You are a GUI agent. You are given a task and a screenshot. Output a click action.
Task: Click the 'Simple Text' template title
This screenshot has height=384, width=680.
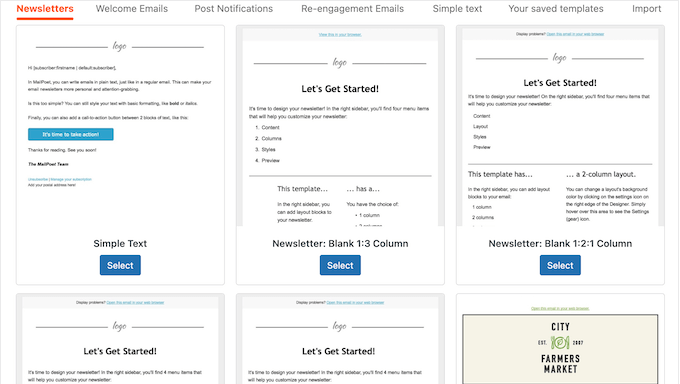coord(120,244)
